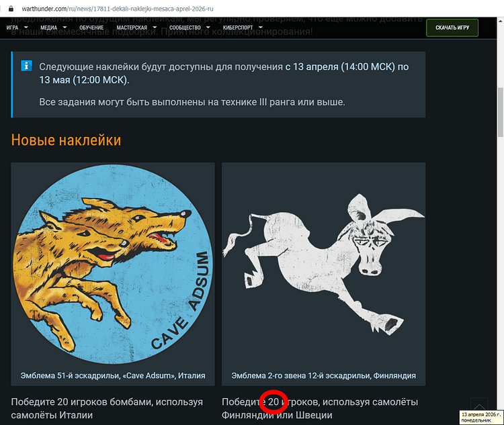Open the МЕДИА menu

49,28
